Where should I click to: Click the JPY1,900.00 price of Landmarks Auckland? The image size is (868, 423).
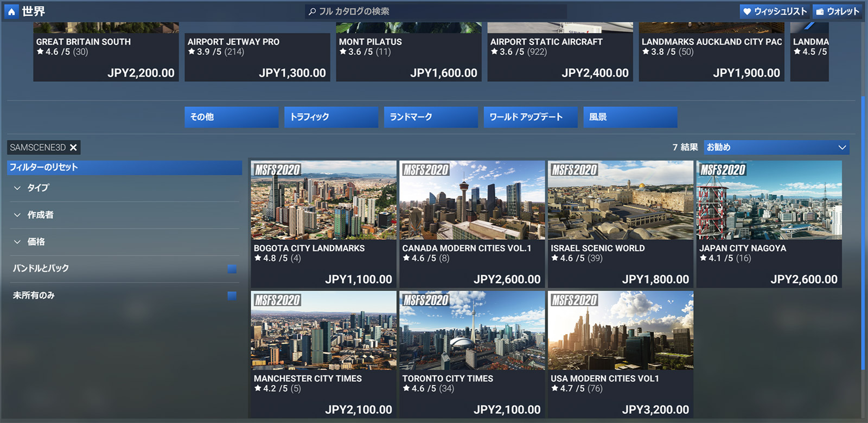746,73
